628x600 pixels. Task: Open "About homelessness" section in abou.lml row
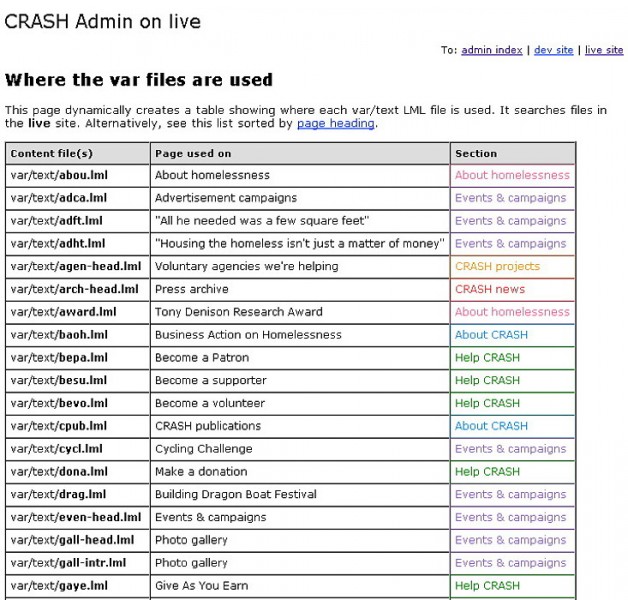511,175
